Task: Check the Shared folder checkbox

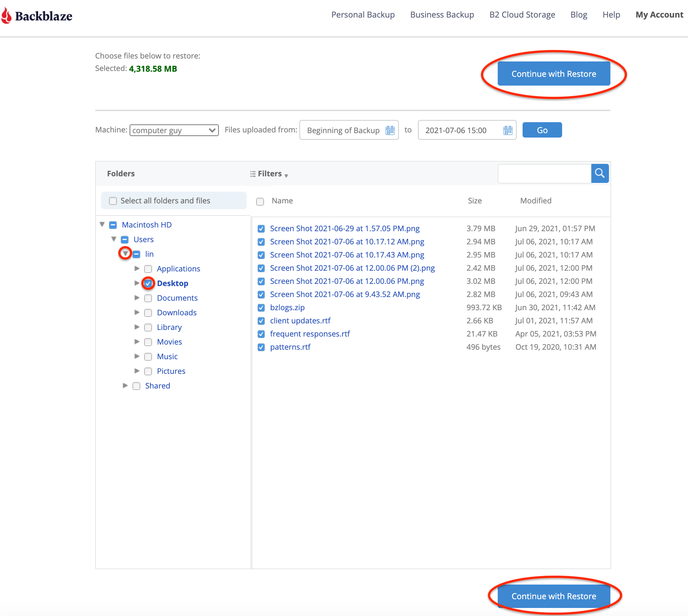Action: (x=137, y=386)
